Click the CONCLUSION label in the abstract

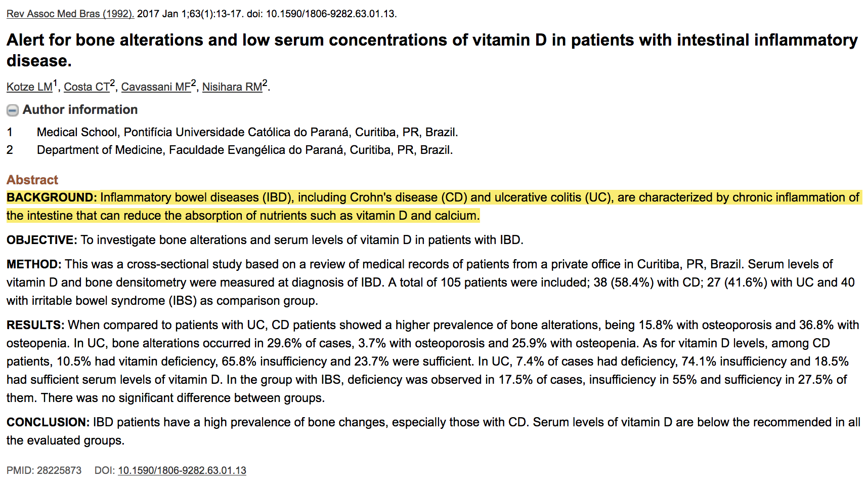pyautogui.click(x=48, y=422)
